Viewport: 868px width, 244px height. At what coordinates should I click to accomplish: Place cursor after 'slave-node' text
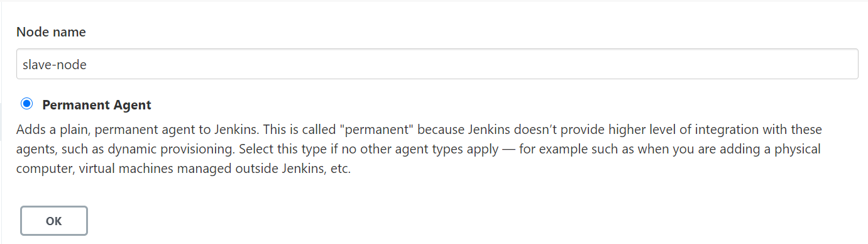(88, 64)
